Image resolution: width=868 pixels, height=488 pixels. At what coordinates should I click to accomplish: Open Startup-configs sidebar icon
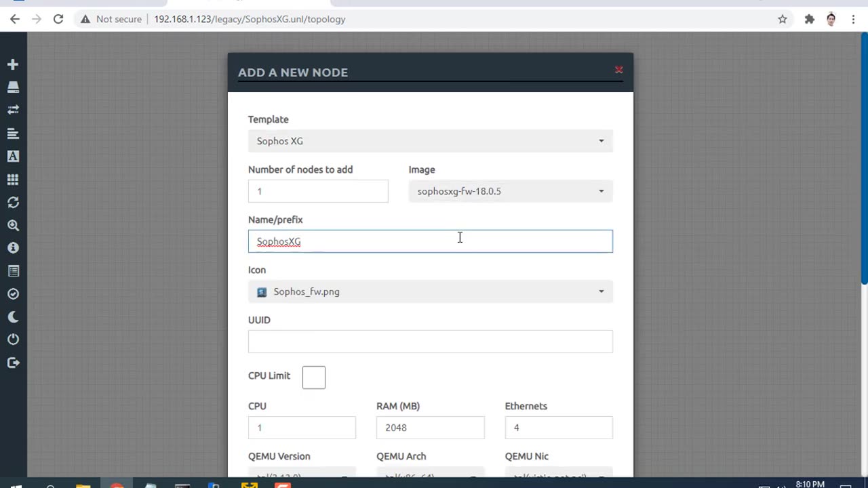pyautogui.click(x=13, y=134)
